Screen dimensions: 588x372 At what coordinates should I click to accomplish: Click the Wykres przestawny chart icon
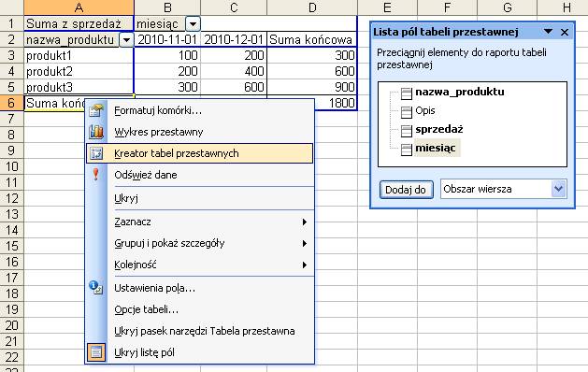96,132
